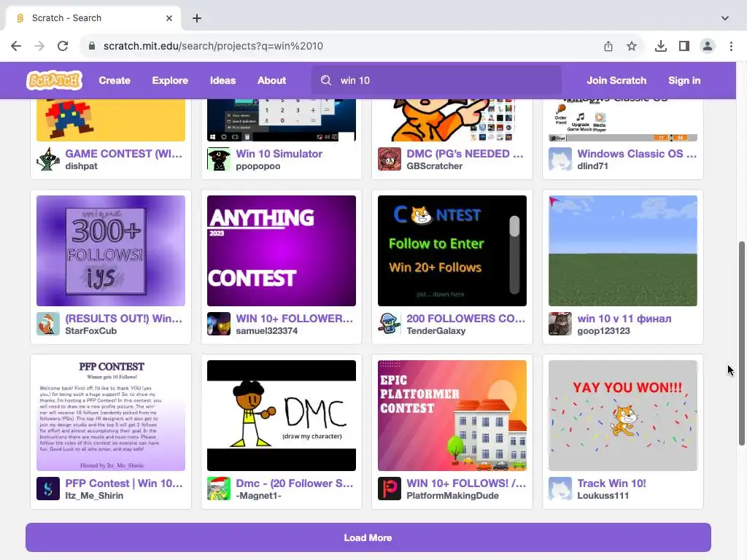Open (RESULTS OUT!) Win... project title
This screenshot has height=560, width=747.
click(123, 319)
